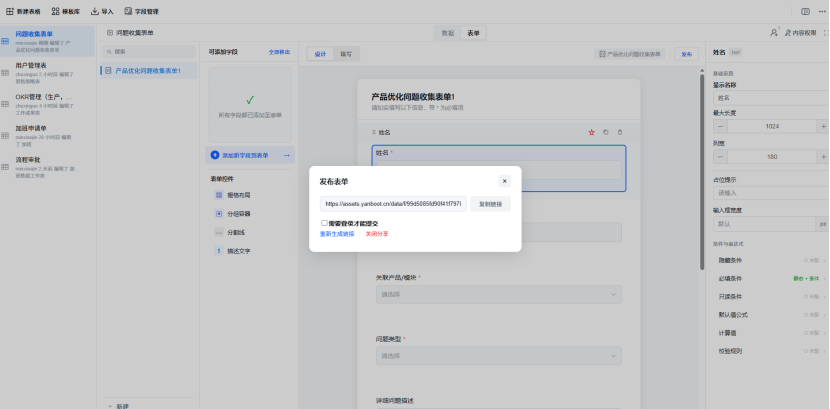
Task: Open the 用户管理表 table
Action: [x=48, y=73]
